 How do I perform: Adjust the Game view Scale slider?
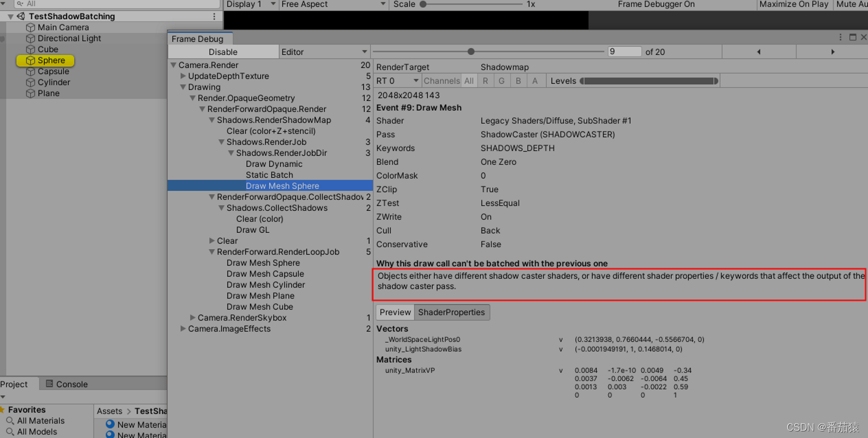pyautogui.click(x=472, y=4)
